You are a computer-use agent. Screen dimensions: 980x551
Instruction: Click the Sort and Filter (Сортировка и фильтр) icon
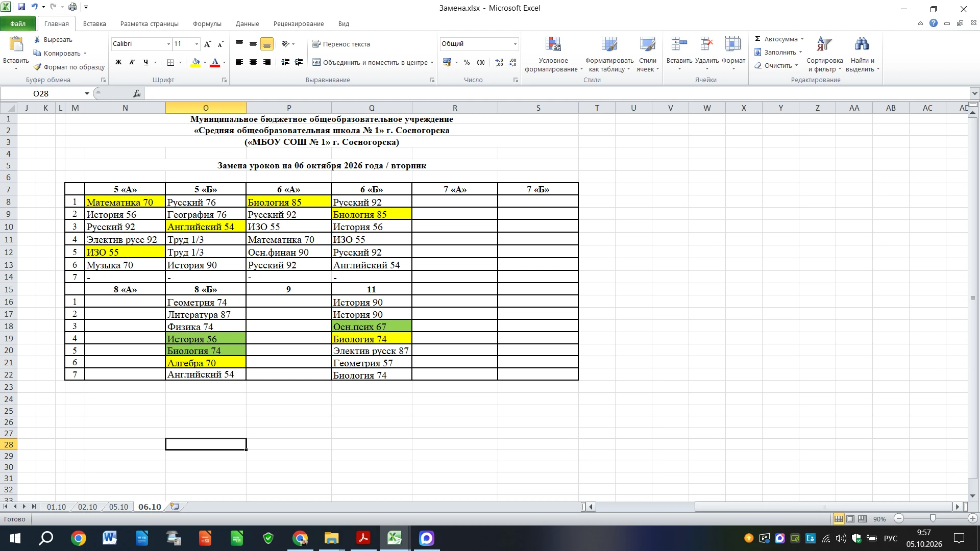pyautogui.click(x=824, y=44)
